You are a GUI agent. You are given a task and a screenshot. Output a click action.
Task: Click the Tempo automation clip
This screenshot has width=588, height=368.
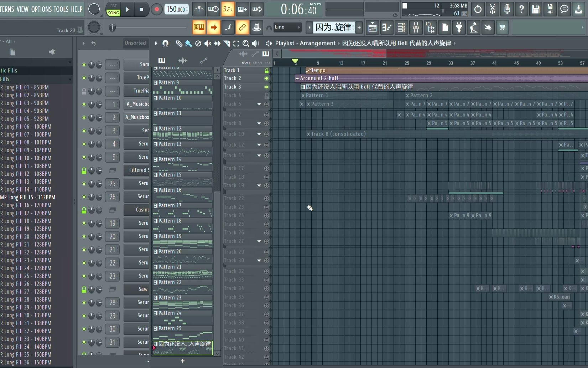click(447, 71)
